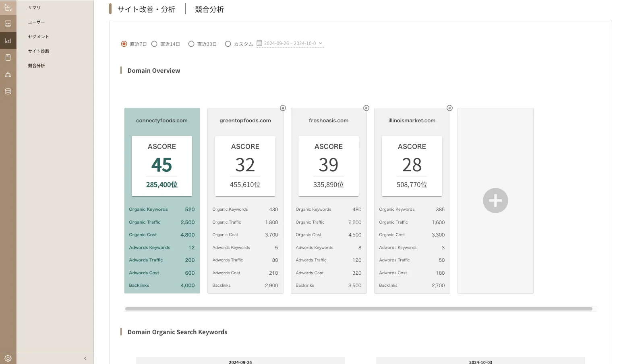Open the monitor line-chart sidebar icon
Viewport: 619px width, 364px height.
[8, 24]
